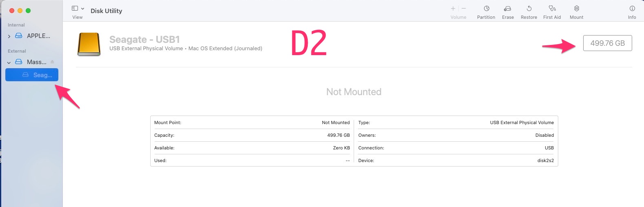Click the Connection USB value
The image size is (644, 207).
[549, 148]
